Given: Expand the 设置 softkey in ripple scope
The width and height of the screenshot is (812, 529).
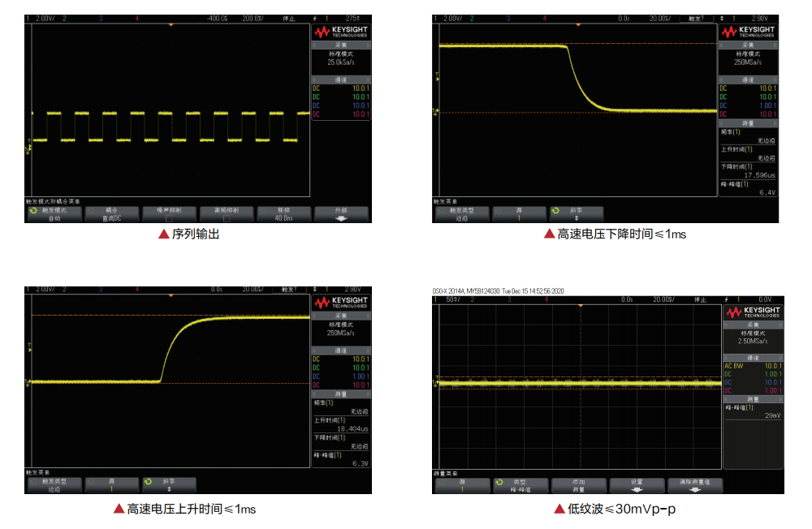Looking at the screenshot, I should [637, 485].
